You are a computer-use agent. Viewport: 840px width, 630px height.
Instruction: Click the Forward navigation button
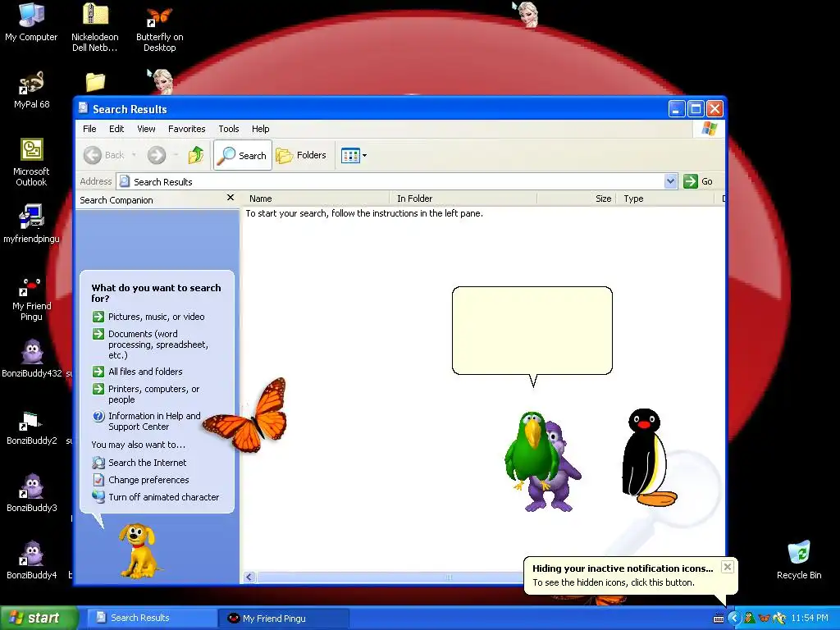[x=157, y=155]
